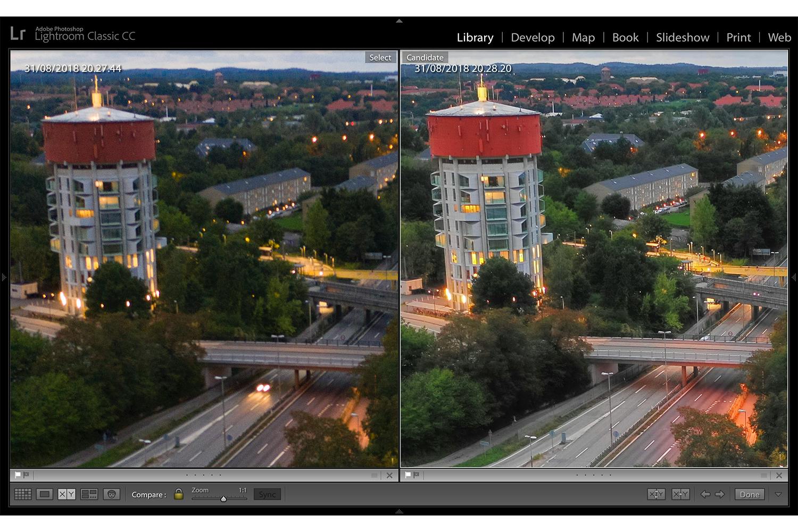Click the Zoom slider handle
Viewport: 798px width, 532px height.
click(223, 498)
